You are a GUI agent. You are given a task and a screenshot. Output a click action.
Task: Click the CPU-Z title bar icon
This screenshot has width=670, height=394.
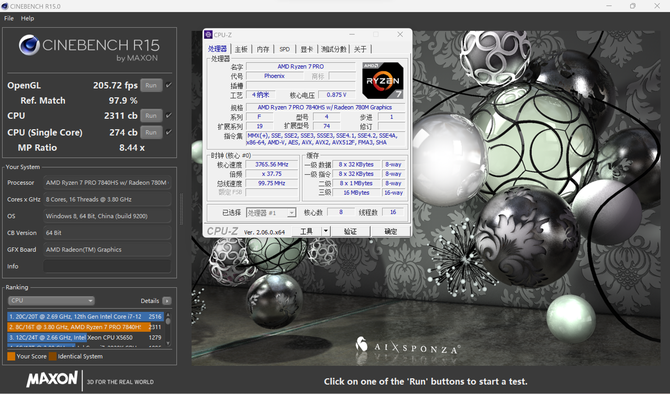(208, 35)
